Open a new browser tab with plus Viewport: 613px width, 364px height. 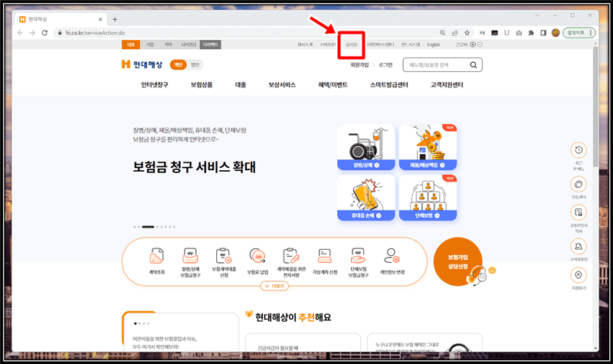point(115,19)
